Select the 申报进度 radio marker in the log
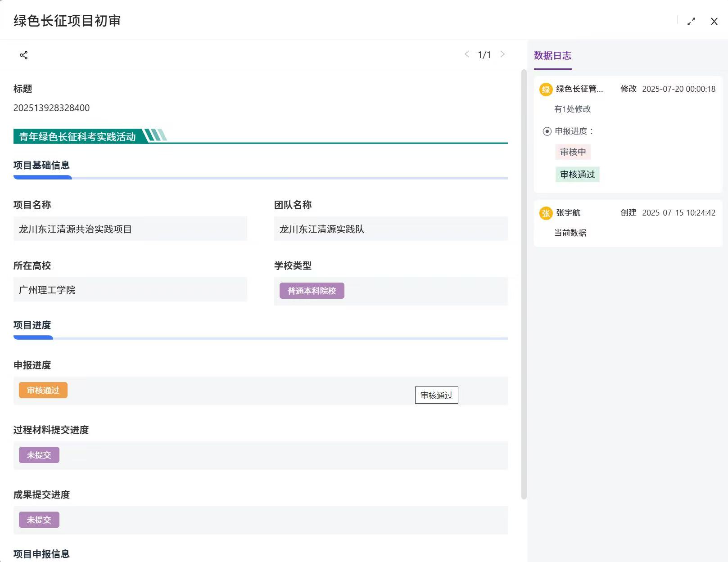Screen dimensions: 728x562 [x=547, y=131]
